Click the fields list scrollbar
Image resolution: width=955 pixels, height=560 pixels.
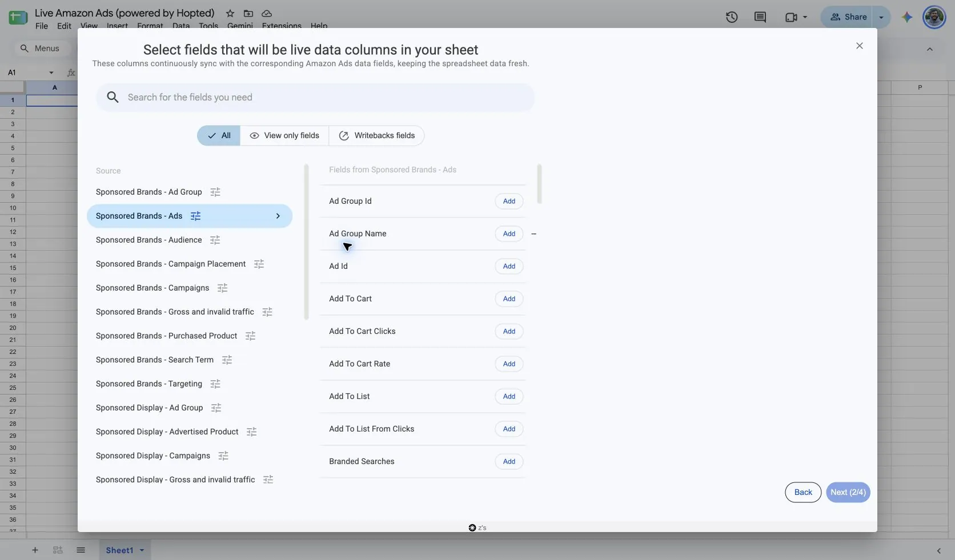(539, 184)
